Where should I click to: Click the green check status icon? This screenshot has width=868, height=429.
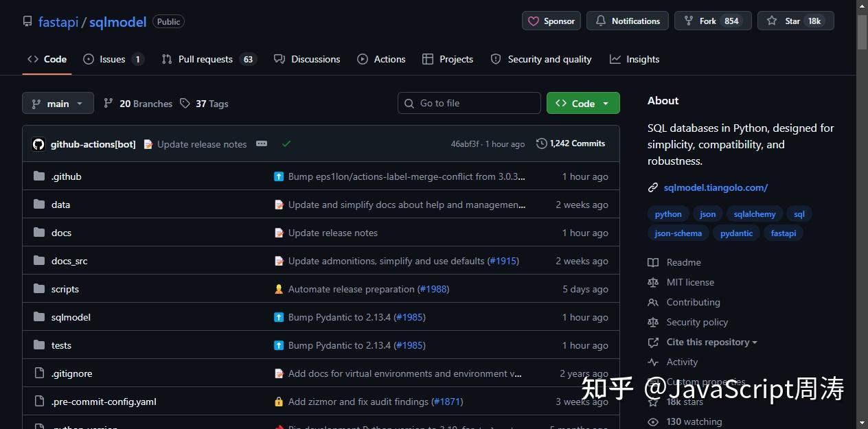[x=286, y=143]
